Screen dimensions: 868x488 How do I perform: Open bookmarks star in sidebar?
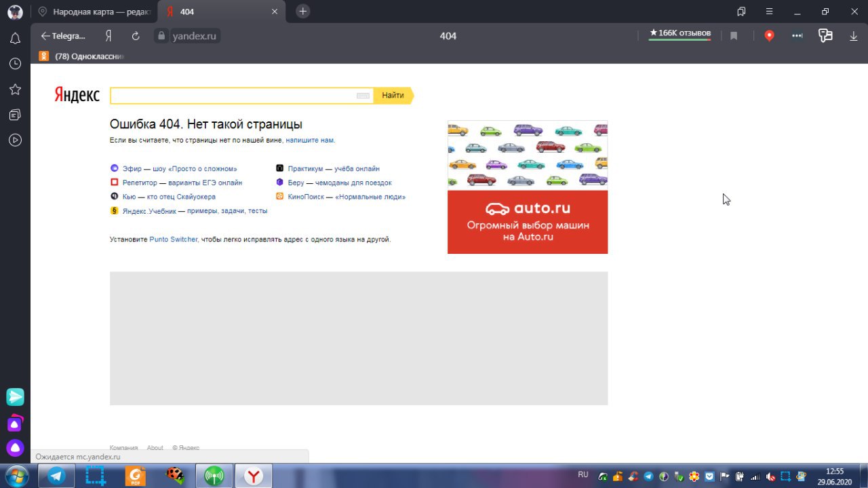15,90
